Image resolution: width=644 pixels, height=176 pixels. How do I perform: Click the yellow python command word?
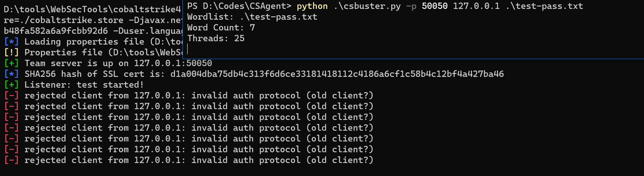pyautogui.click(x=312, y=6)
